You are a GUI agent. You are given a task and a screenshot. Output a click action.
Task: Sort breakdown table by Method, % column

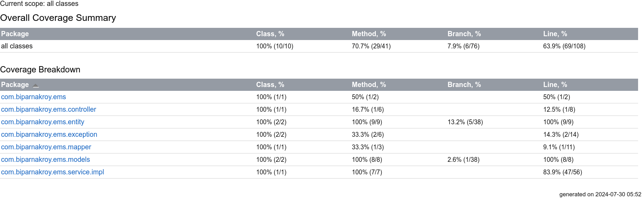click(368, 85)
